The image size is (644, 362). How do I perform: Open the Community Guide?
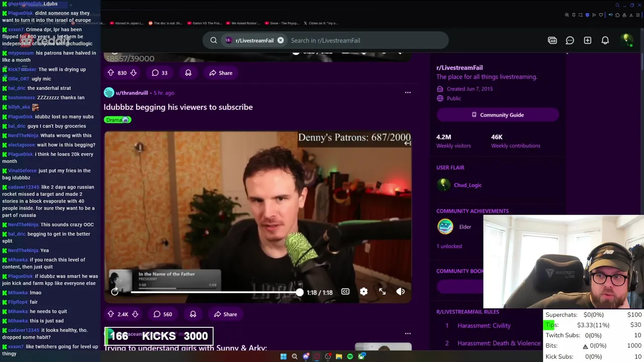498,115
